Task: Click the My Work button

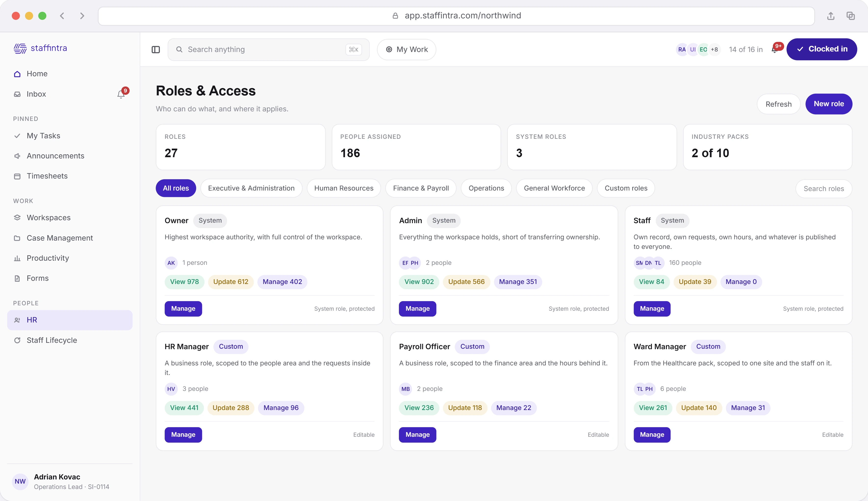Action: point(407,50)
